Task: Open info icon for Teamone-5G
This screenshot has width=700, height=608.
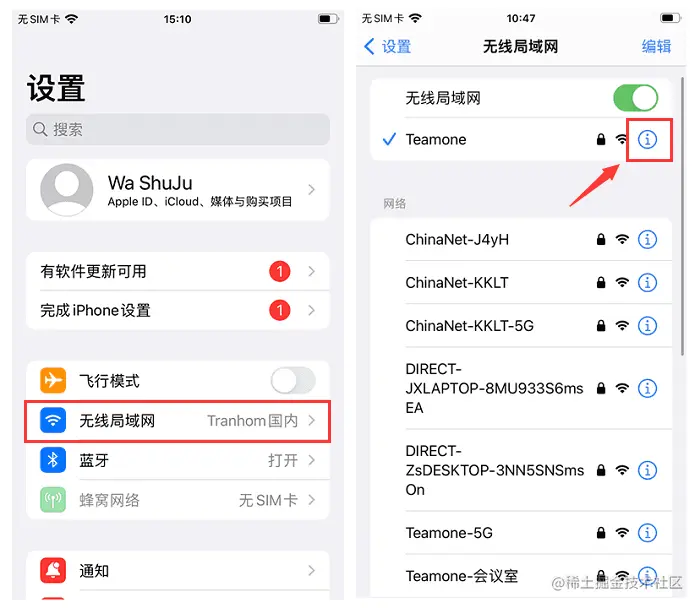Action: pos(647,533)
